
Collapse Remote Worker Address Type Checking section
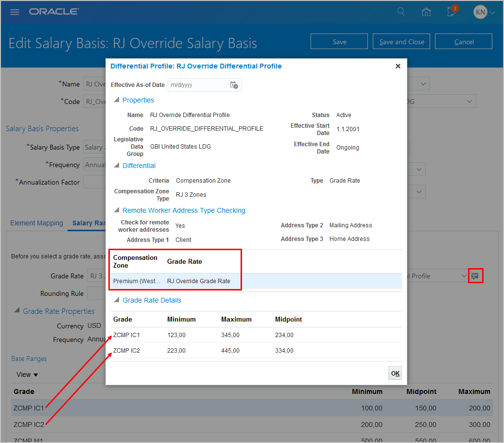117,210
